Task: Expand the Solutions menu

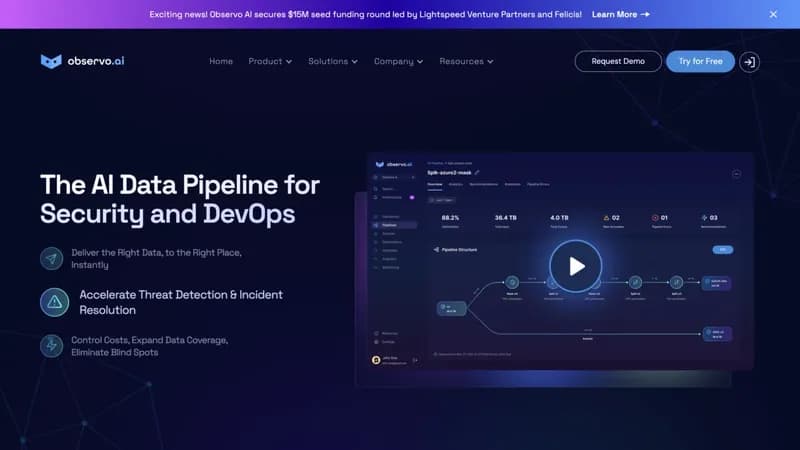Action: (x=333, y=61)
